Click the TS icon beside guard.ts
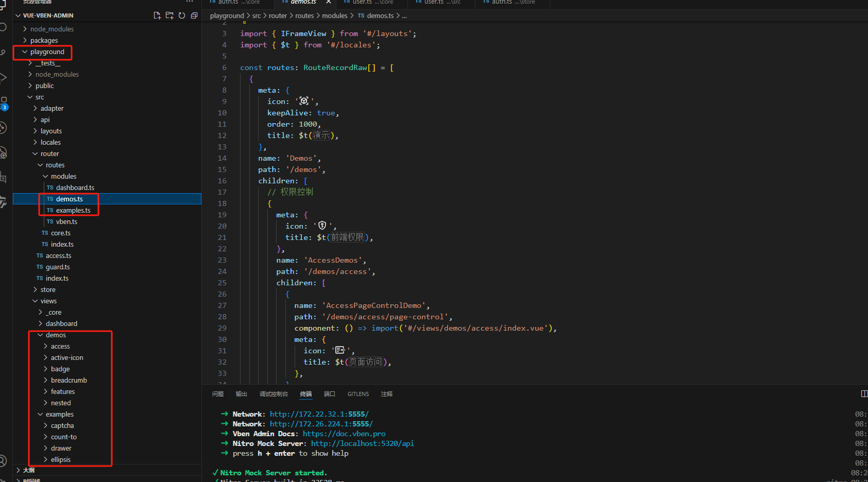868x482 pixels. [x=40, y=267]
